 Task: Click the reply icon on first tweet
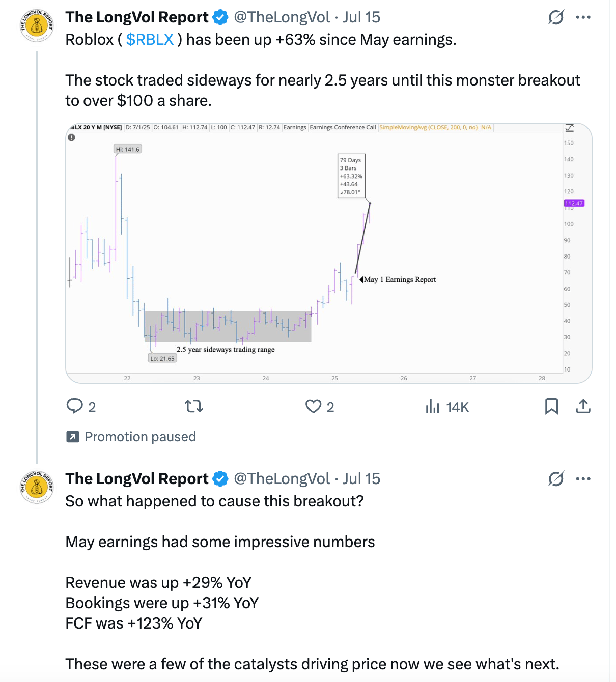click(75, 406)
